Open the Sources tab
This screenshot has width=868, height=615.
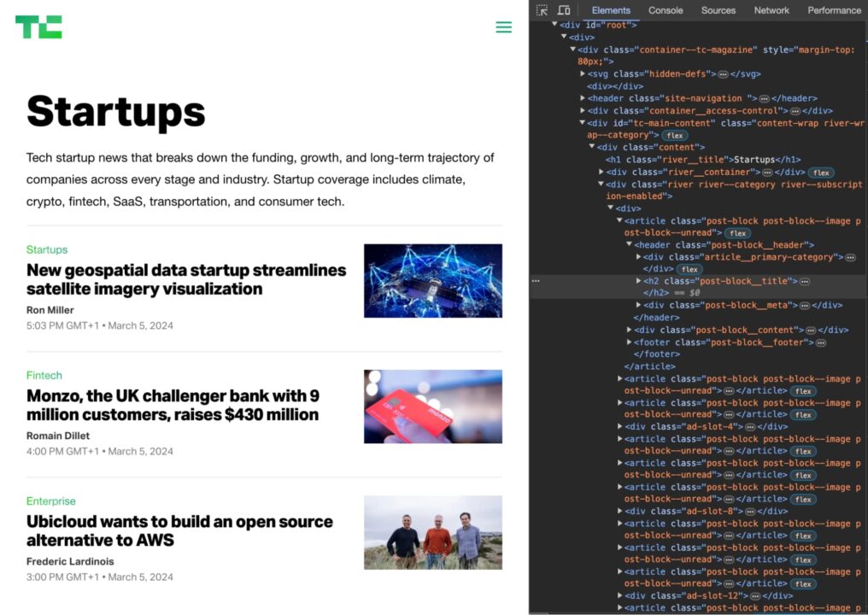(x=718, y=10)
